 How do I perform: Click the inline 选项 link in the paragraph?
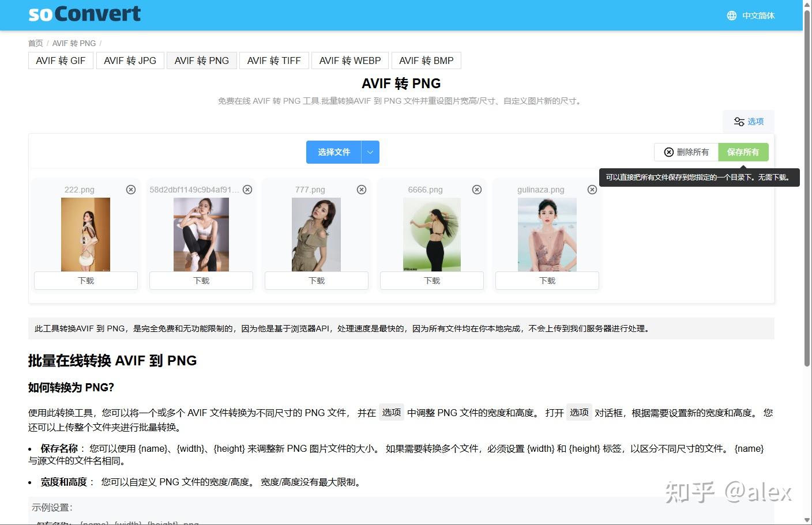tap(392, 413)
